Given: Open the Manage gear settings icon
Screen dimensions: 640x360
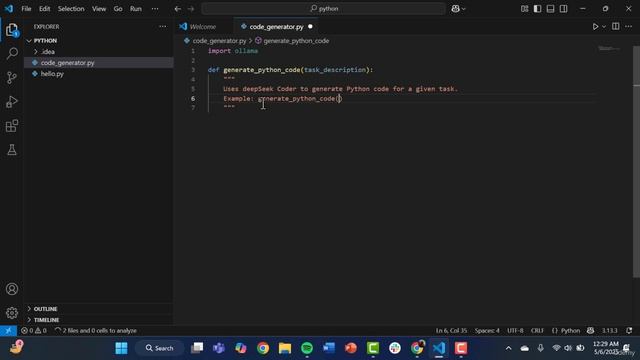Looking at the screenshot, I should [x=12, y=313].
